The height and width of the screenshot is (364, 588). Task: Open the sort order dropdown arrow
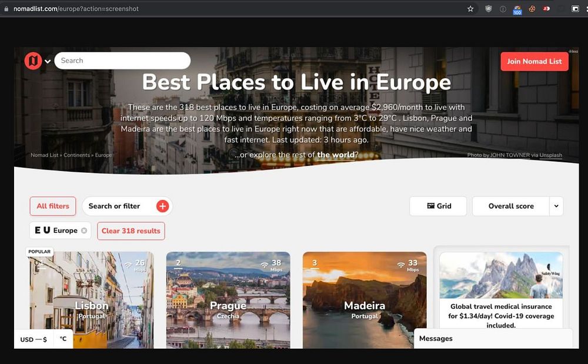tap(556, 206)
